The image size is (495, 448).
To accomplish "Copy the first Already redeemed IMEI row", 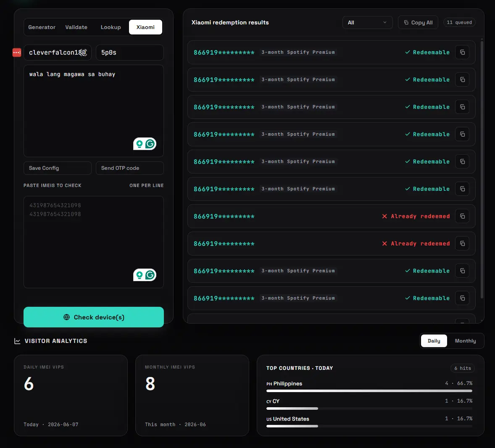I will pos(462,216).
